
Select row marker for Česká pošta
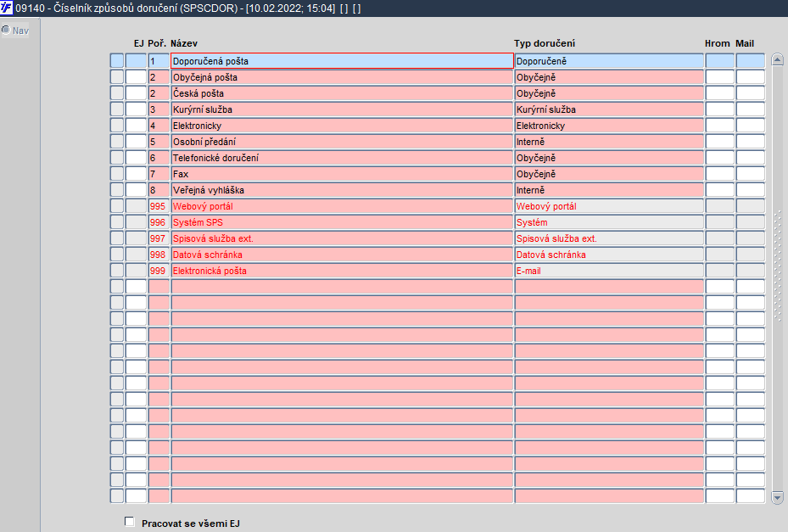tap(116, 93)
